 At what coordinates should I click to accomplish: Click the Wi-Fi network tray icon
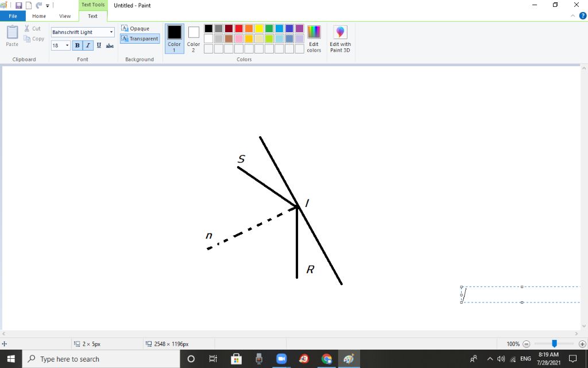[513, 359]
